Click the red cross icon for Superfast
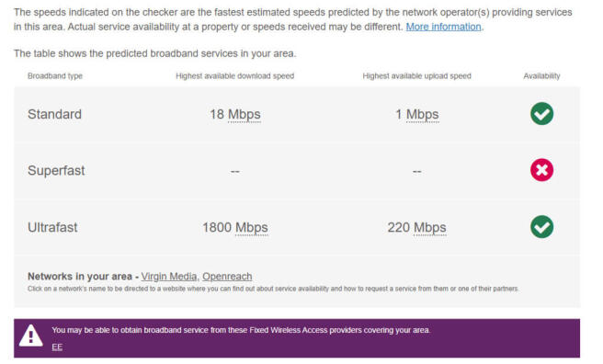The height and width of the screenshot is (364, 603). coord(541,170)
